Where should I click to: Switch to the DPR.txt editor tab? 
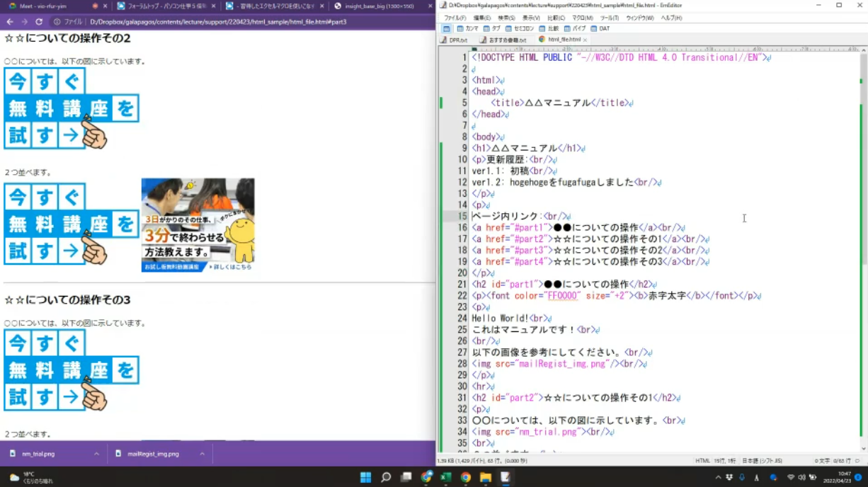(x=458, y=40)
